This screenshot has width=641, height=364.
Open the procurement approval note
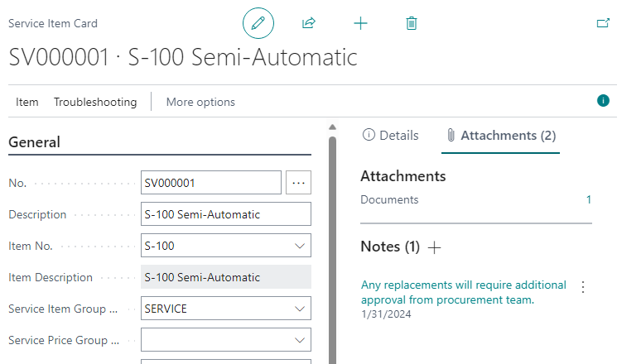coord(463,292)
